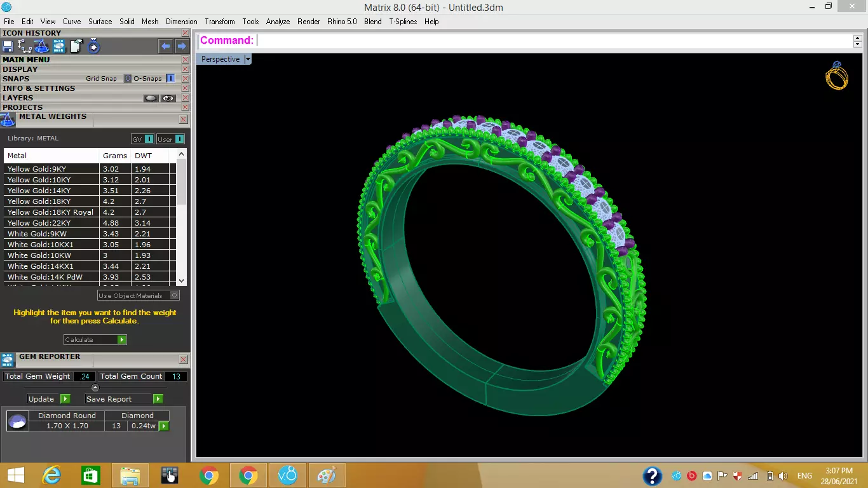Click the Perspective viewport label
The width and height of the screenshot is (868, 488).
point(220,59)
